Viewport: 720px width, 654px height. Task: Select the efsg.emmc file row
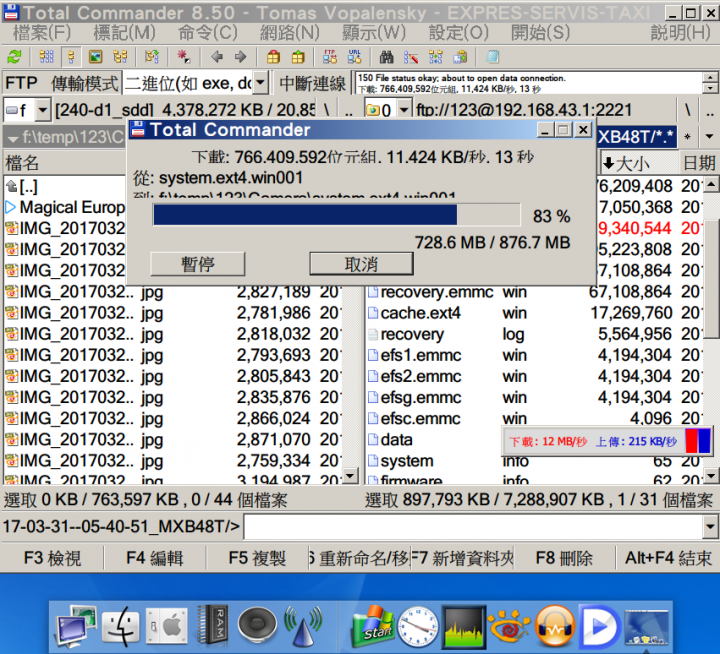pyautogui.click(x=534, y=397)
